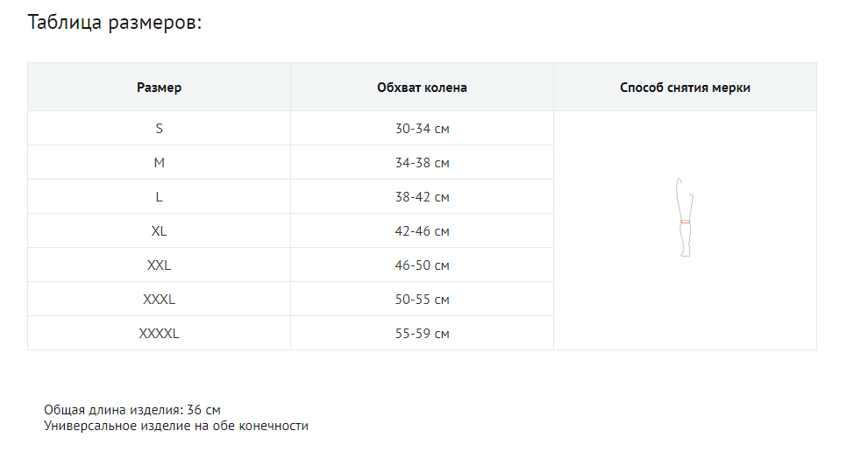
Task: Select the XL size cell
Action: click(x=160, y=231)
